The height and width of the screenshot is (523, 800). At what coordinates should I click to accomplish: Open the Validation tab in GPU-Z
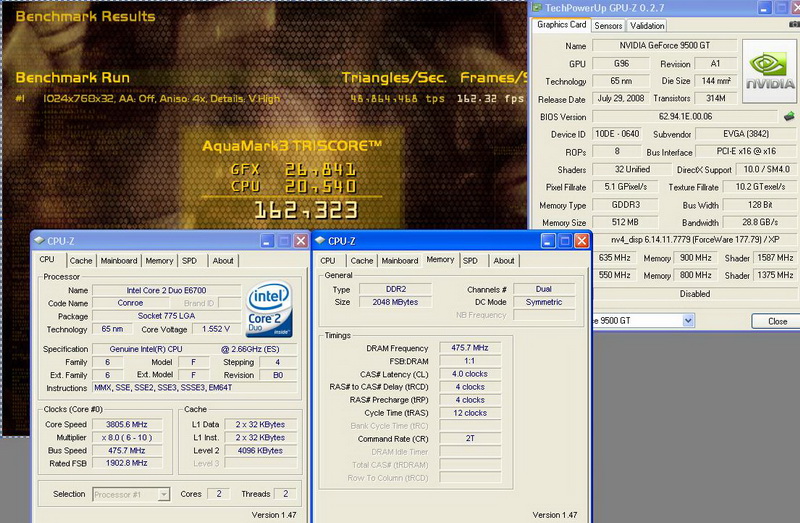coord(647,26)
